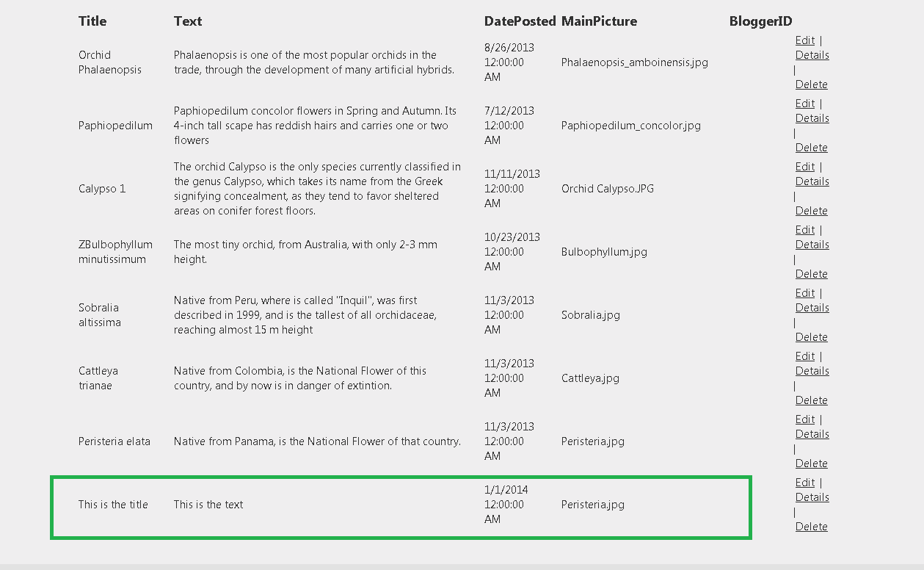This screenshot has height=570, width=924.
Task: Select the DatePosted column header
Action: tap(520, 21)
